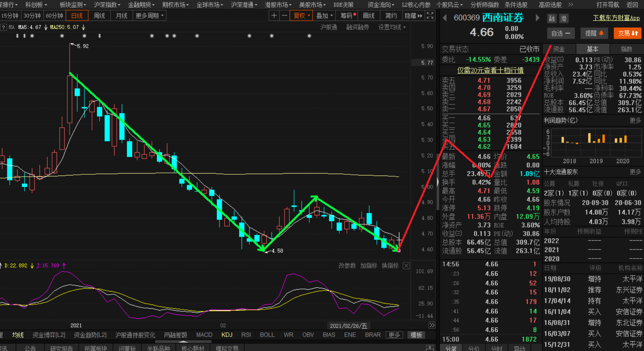
Task: Go to previous stock arrow
Action: (x=445, y=18)
